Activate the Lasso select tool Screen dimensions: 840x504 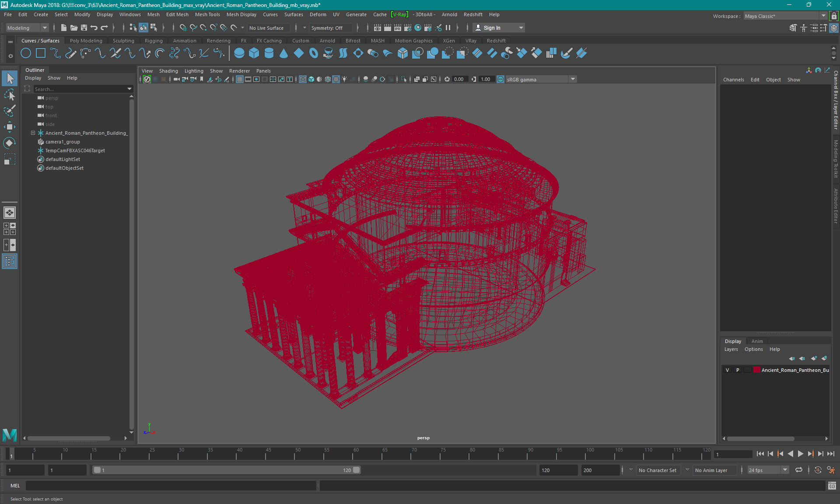coord(9,94)
